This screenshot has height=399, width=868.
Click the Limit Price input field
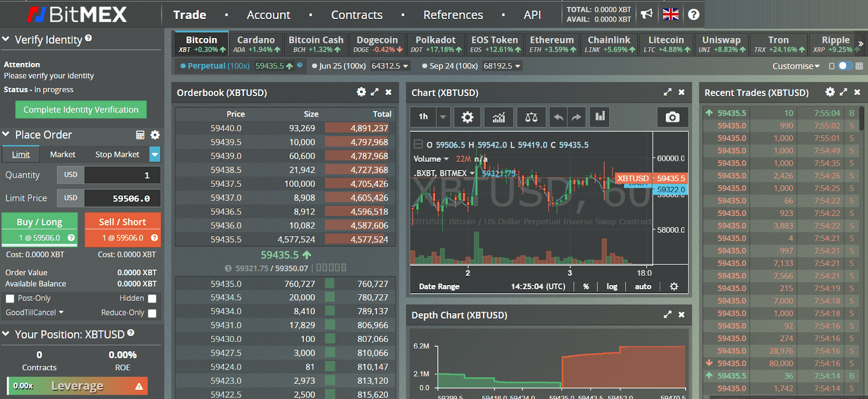click(123, 198)
